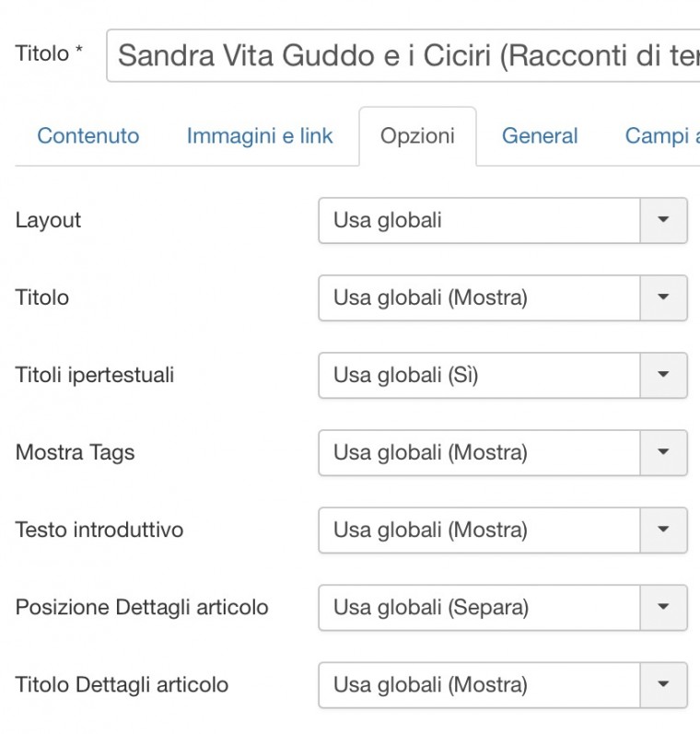Click the Titolo Dettagli articolo dropdown arrow
This screenshot has height=734, width=700.
[663, 685]
